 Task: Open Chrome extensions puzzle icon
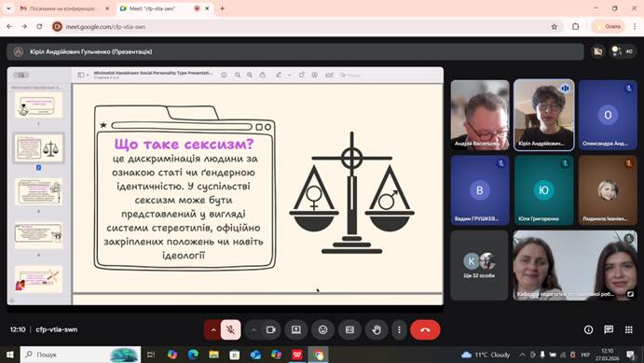click(x=575, y=26)
